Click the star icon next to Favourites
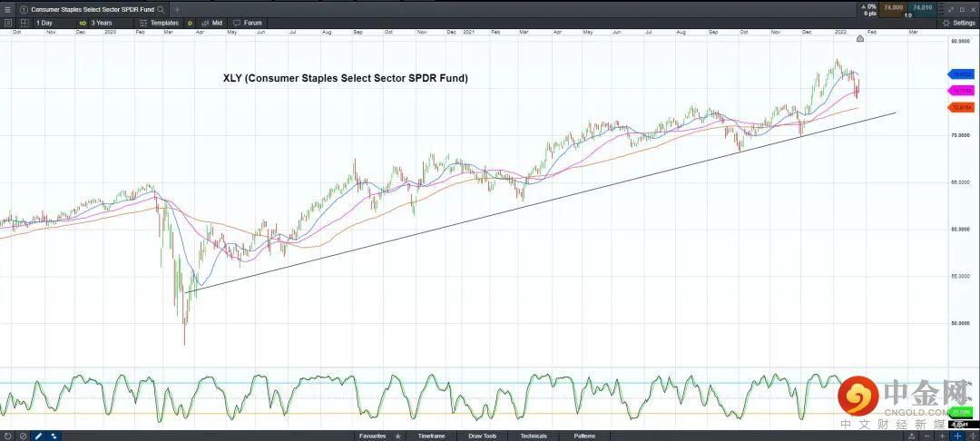Screen dimensions: 980x441 397,436
